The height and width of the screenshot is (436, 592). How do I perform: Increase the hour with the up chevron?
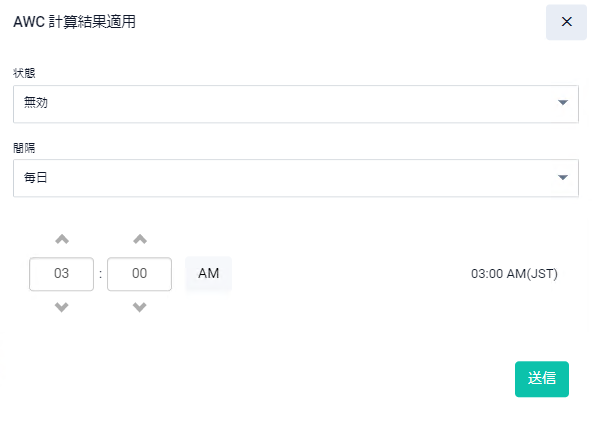click(62, 239)
